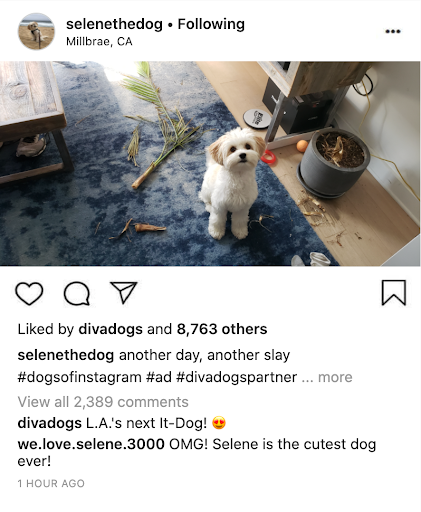Save the post with the bookmark icon
This screenshot has height=512, width=421.
[x=394, y=293]
